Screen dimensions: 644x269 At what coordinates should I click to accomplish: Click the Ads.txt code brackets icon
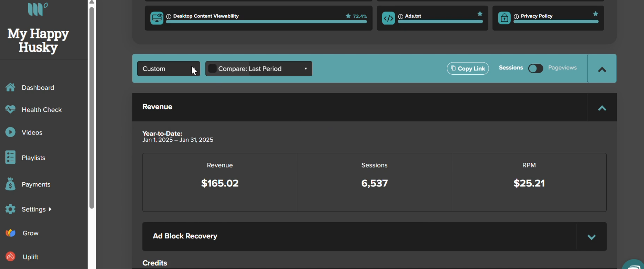(388, 18)
